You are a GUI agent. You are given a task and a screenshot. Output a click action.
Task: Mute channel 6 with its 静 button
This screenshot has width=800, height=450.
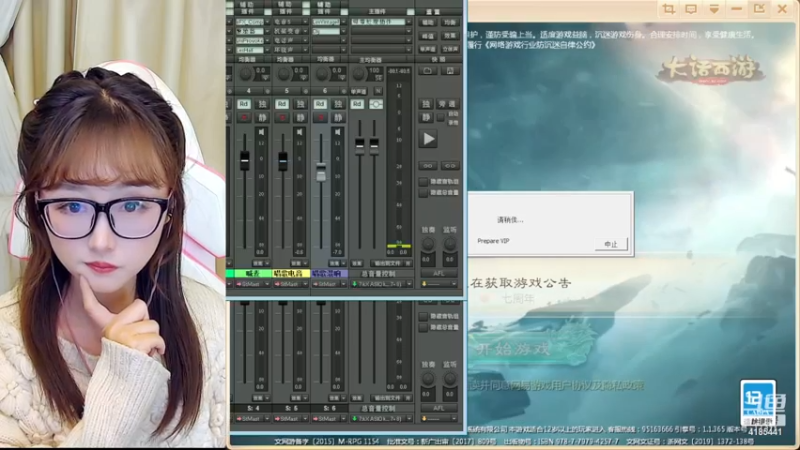pyautogui.click(x=338, y=118)
